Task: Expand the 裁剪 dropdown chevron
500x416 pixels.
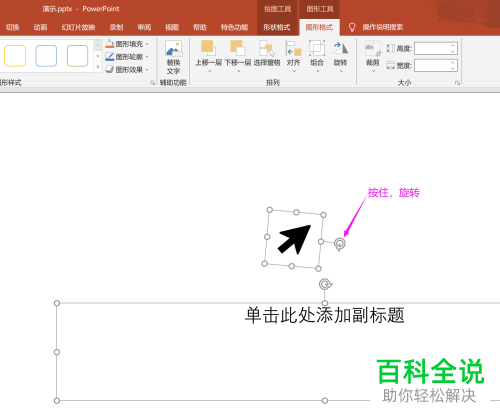Action: pos(373,71)
